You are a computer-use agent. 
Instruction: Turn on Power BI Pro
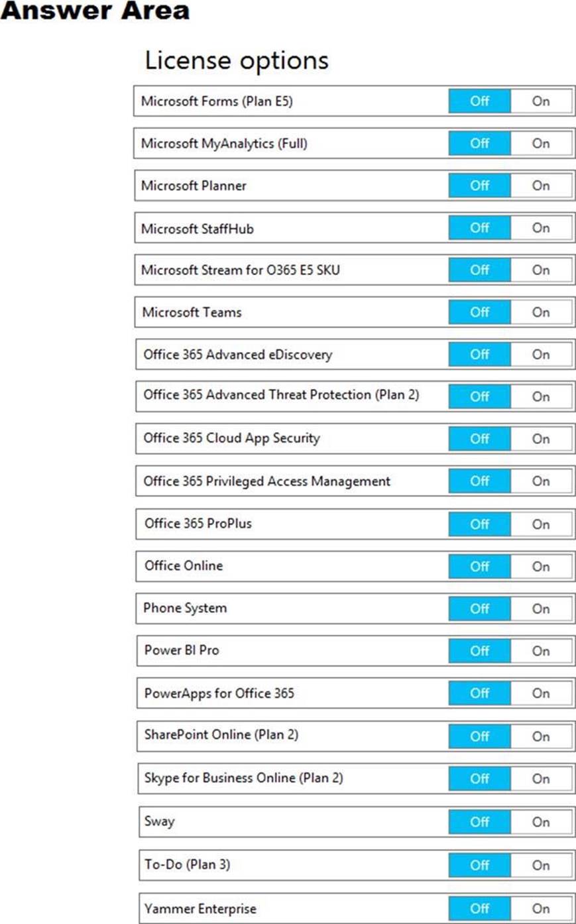(x=541, y=651)
